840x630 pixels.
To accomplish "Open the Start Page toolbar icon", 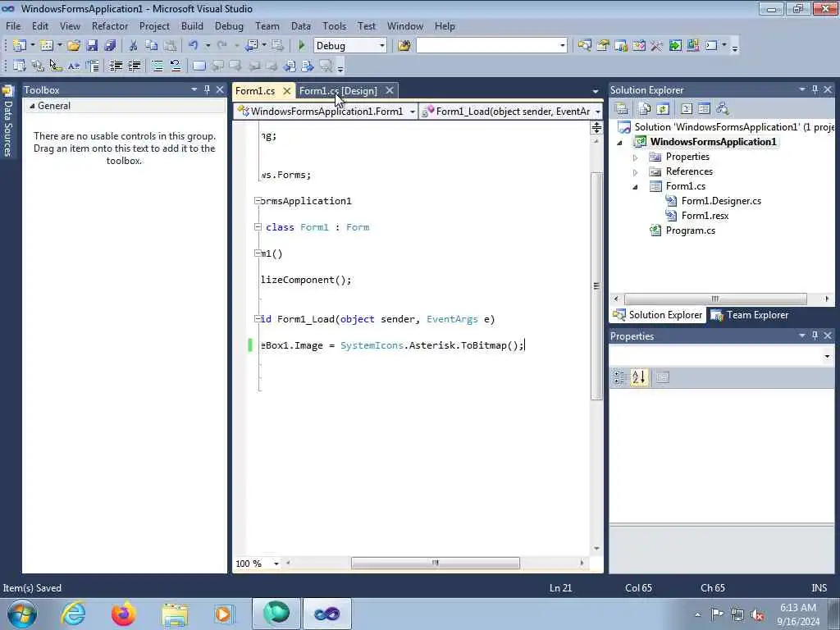I will (x=675, y=46).
